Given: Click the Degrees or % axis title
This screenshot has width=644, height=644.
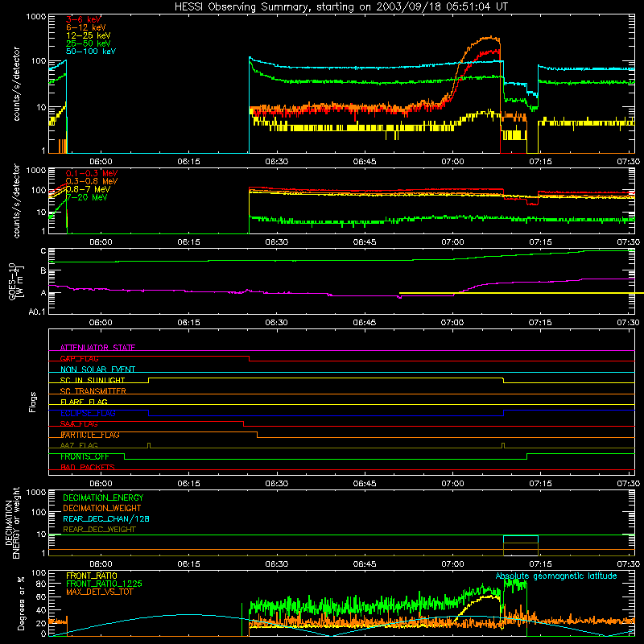Looking at the screenshot, I should pyautogui.click(x=21, y=603).
